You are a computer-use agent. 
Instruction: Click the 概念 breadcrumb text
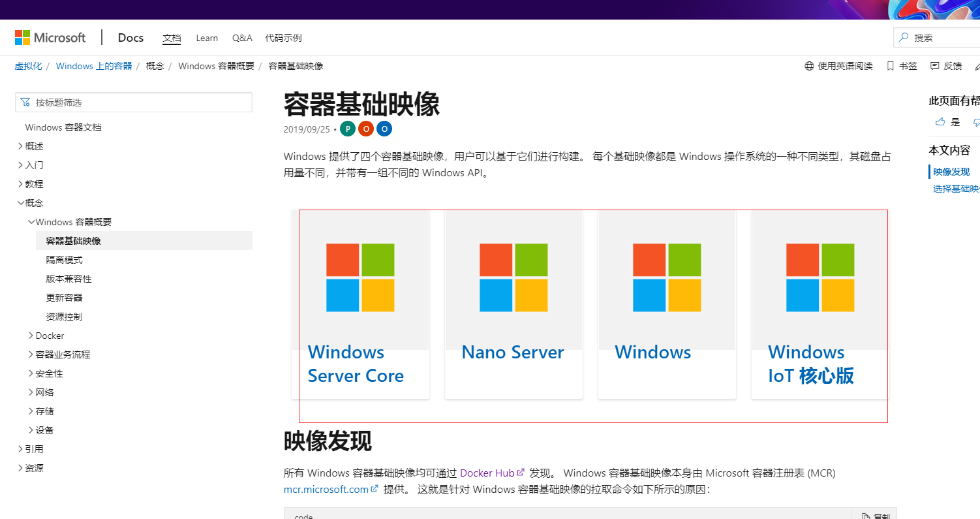click(x=155, y=66)
